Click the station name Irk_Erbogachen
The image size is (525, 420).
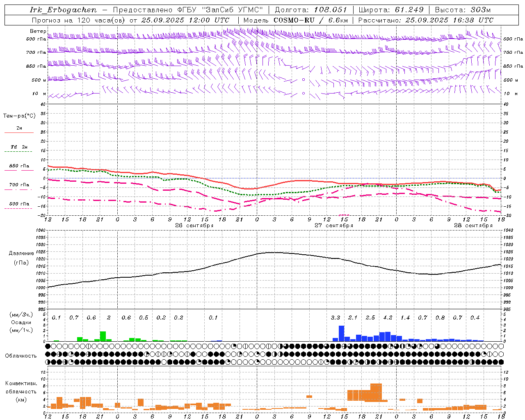64,10
